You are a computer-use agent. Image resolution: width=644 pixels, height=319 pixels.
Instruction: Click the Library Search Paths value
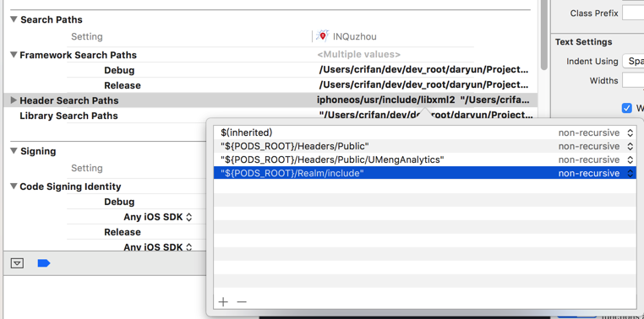coord(426,115)
